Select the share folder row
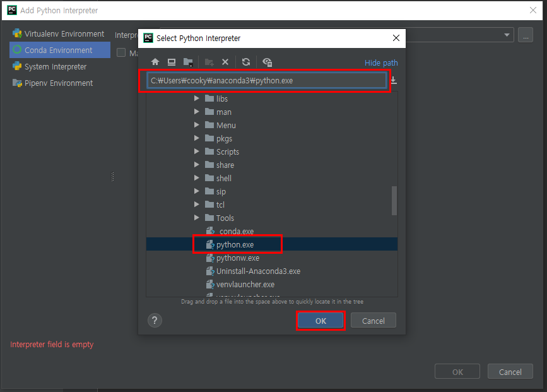 (x=272, y=165)
